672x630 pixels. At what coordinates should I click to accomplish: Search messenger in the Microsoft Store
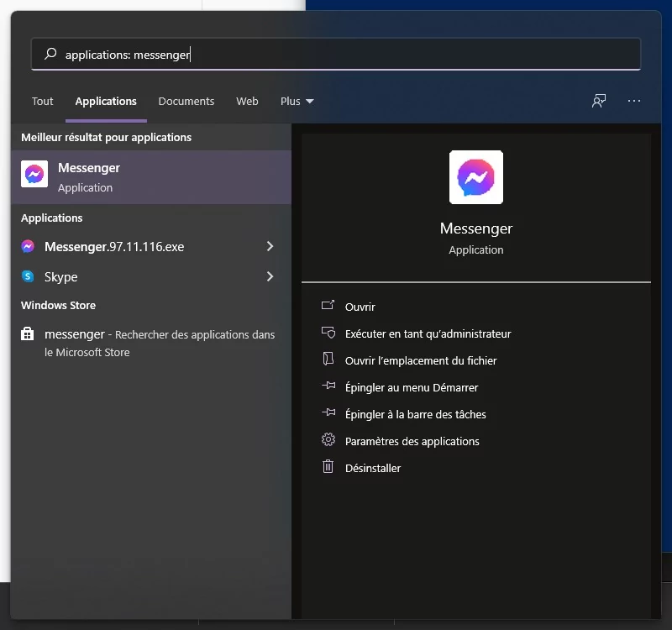tap(151, 343)
